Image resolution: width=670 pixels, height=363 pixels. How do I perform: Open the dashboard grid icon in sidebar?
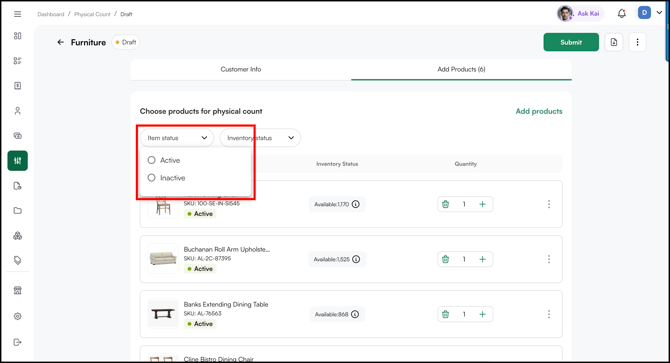tap(18, 36)
